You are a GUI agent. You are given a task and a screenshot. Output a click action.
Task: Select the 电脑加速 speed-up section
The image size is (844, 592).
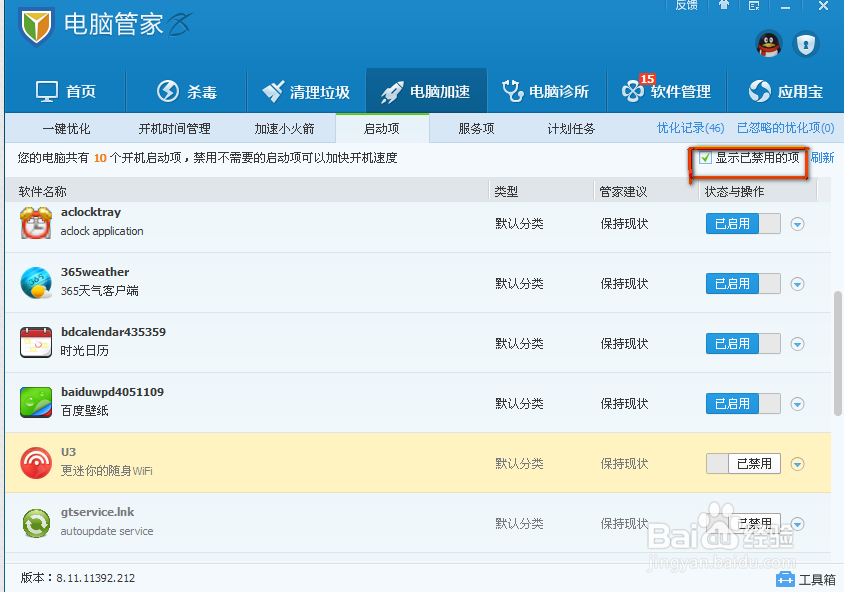pyautogui.click(x=426, y=91)
